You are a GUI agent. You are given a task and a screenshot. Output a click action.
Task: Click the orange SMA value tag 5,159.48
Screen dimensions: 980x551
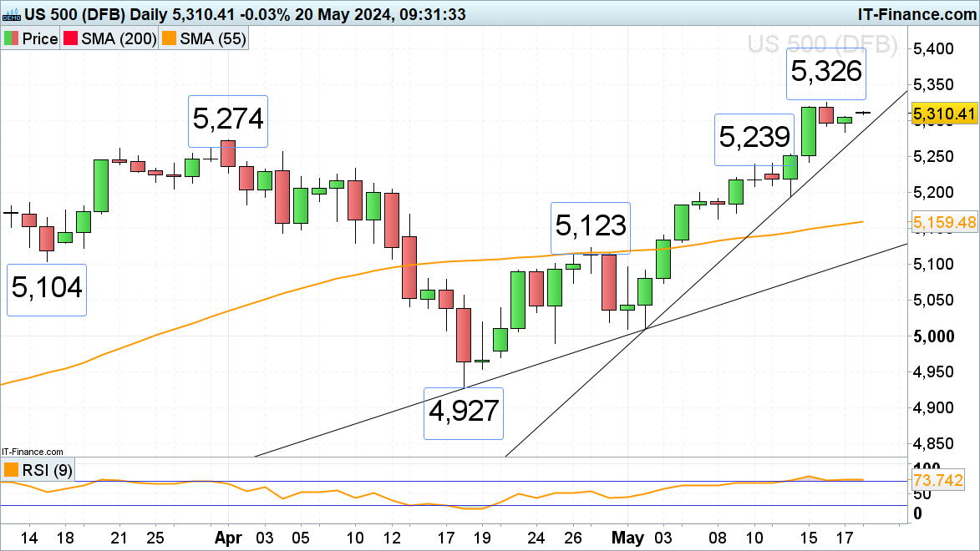[x=944, y=223]
